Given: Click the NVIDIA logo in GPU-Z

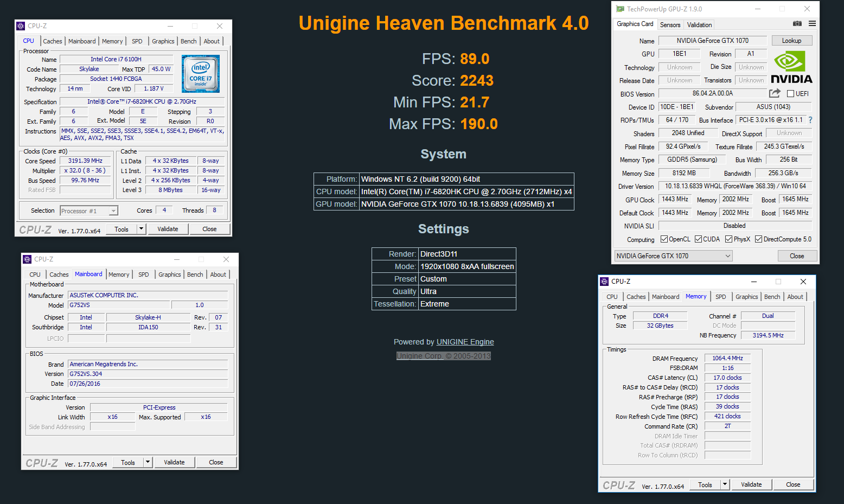Looking at the screenshot, I should [791, 67].
